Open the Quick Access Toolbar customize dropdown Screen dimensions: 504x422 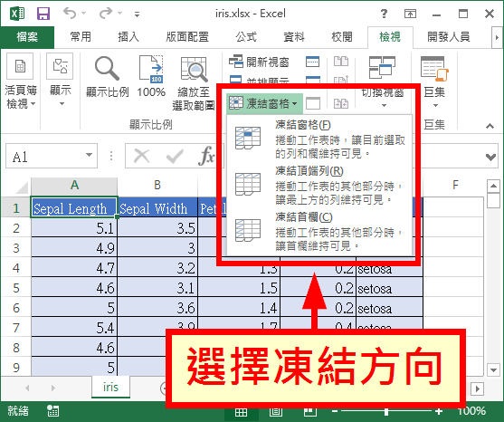(137, 14)
